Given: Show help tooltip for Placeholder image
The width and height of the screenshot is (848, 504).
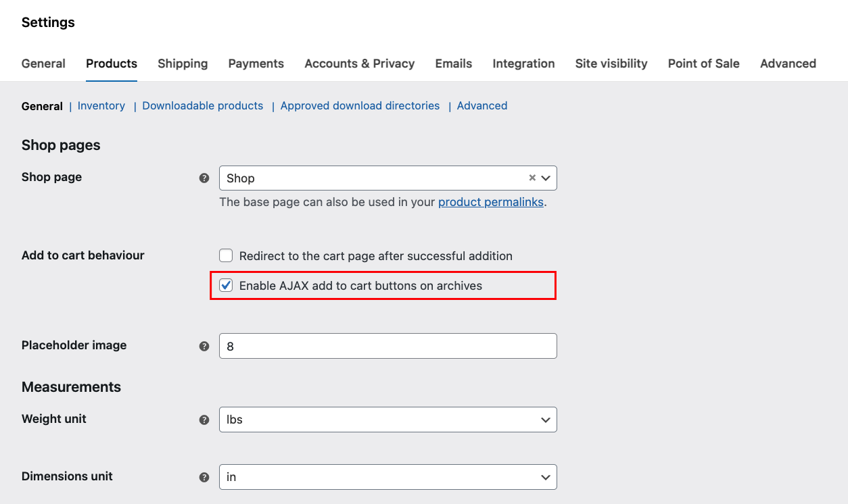Looking at the screenshot, I should tap(204, 346).
